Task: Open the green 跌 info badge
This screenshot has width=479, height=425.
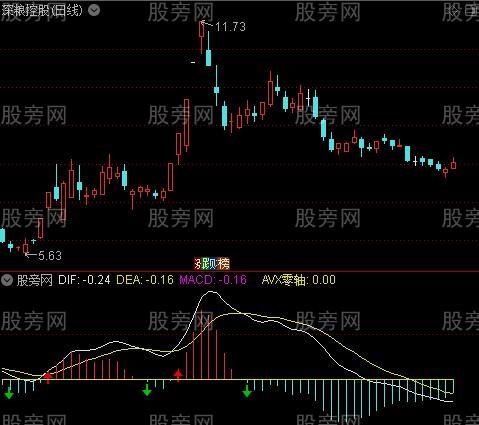Action: point(206,264)
